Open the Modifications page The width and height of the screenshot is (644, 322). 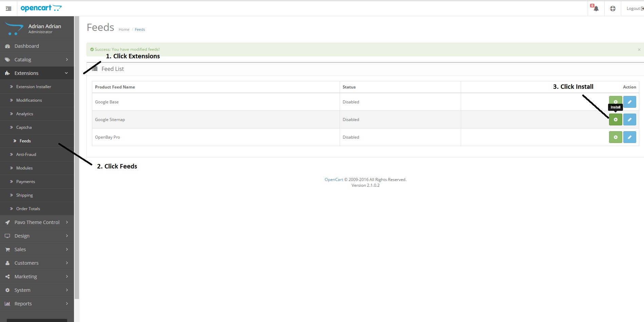click(x=29, y=100)
